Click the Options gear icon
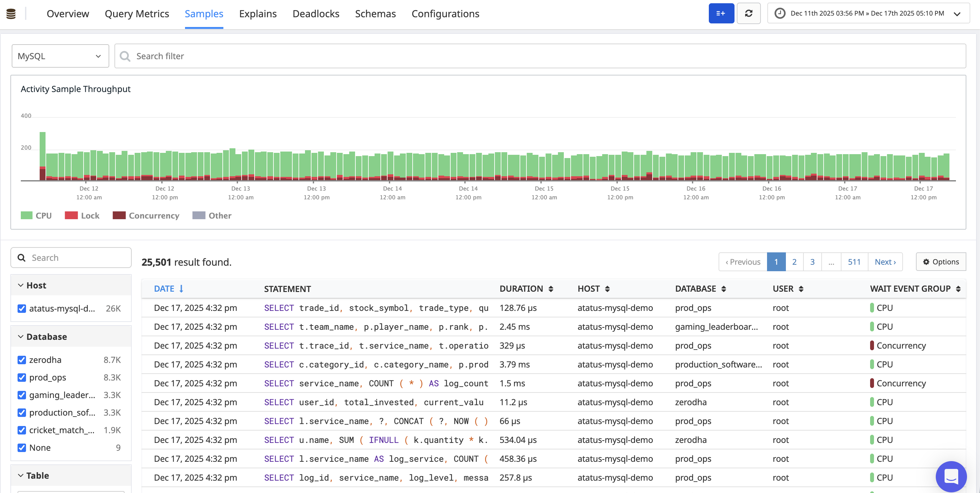 point(926,262)
